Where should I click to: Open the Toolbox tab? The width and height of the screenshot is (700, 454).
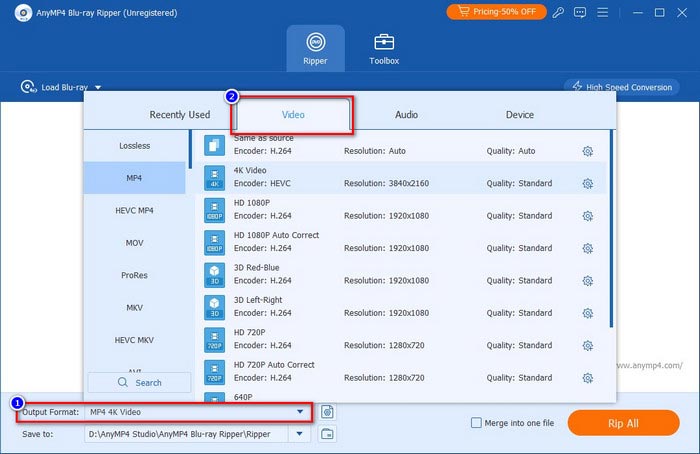click(x=384, y=49)
